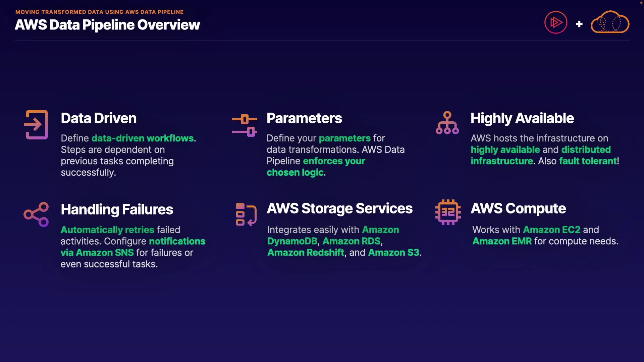Click the white plus sign between logos
The width and height of the screenshot is (644, 362).
[579, 24]
